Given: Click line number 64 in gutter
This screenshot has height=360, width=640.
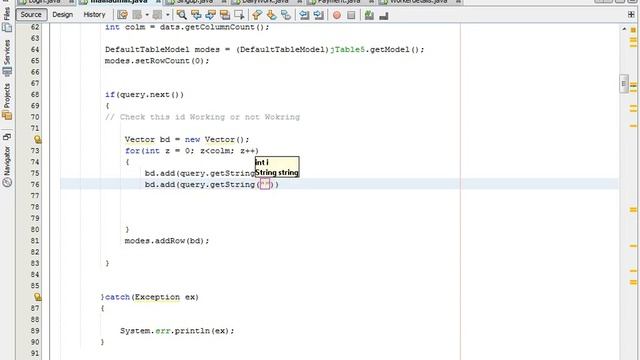Looking at the screenshot, I should pos(35,49).
